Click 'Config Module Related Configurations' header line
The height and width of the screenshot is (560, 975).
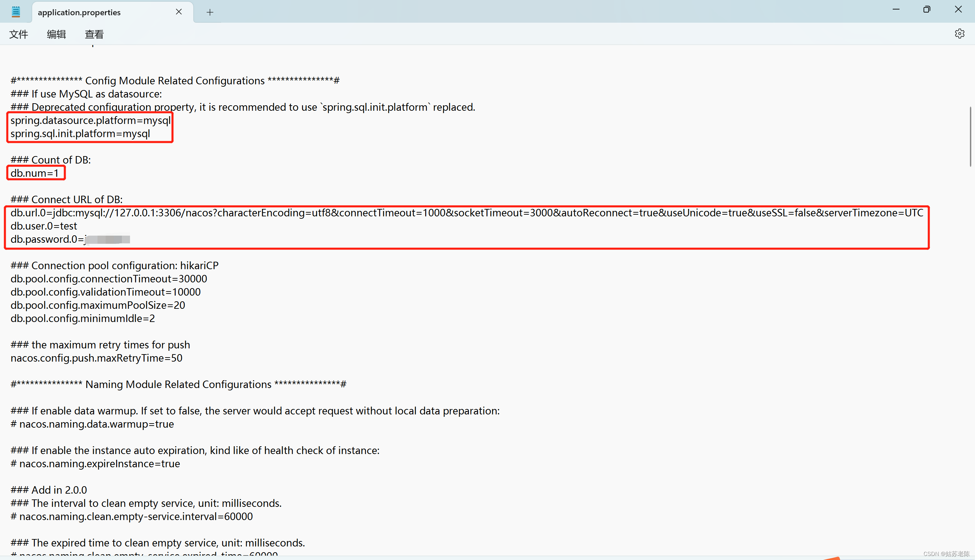pyautogui.click(x=175, y=81)
